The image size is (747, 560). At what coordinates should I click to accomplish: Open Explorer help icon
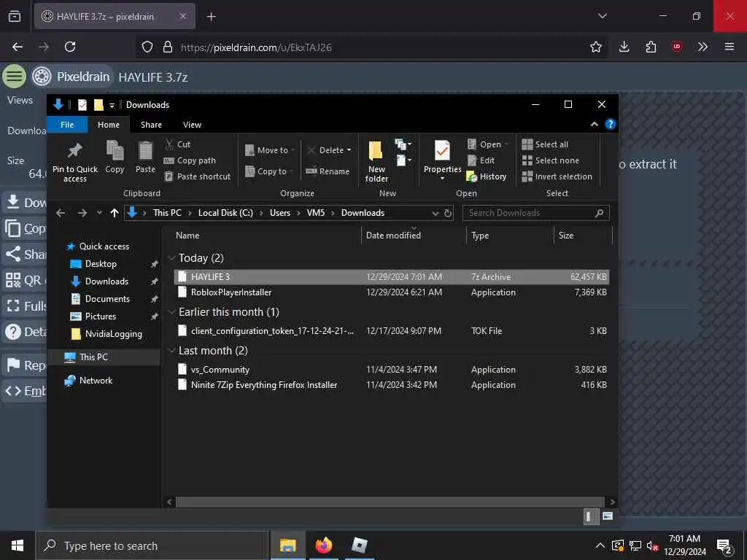611,124
